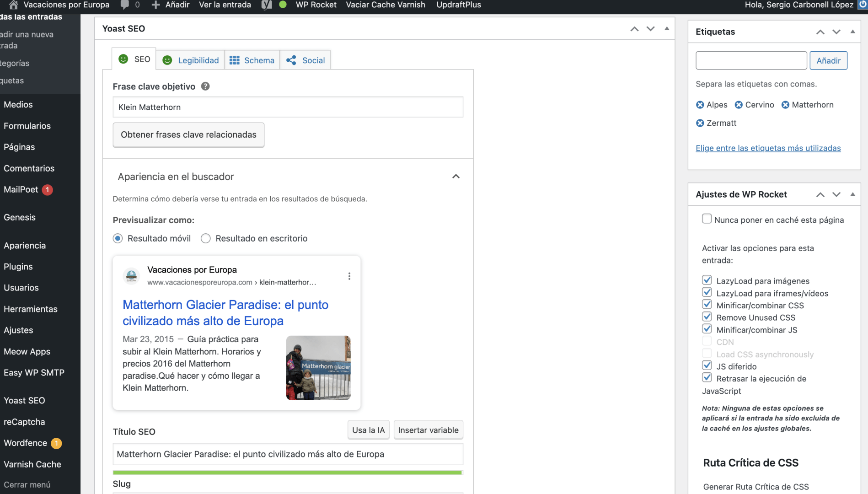Remove the Cervino tag
The height and width of the screenshot is (494, 868).
[739, 105]
